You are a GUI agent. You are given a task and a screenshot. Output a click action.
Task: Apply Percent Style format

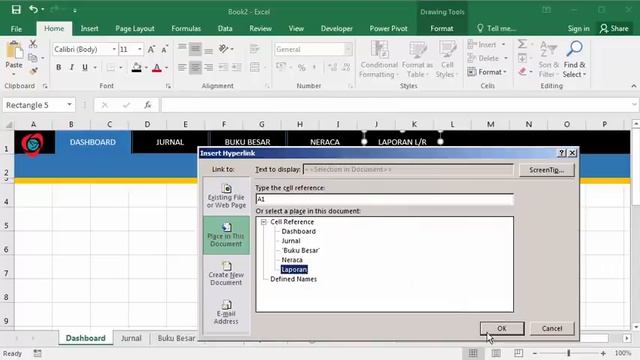click(x=302, y=68)
